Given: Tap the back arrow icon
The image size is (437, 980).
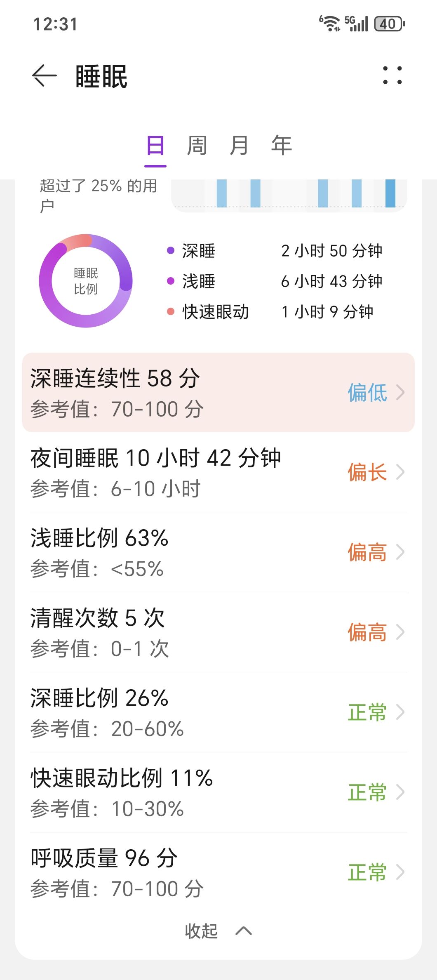Looking at the screenshot, I should click(44, 76).
